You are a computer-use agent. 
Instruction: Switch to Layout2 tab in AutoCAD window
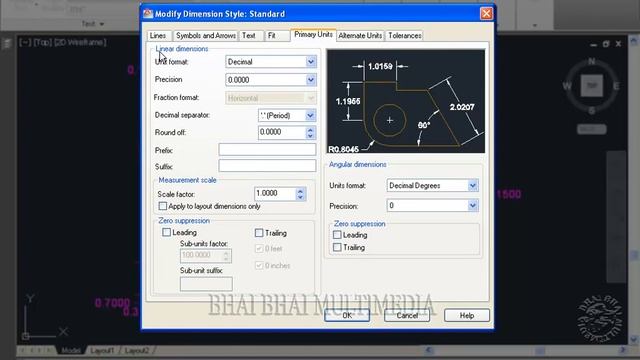pos(137,351)
